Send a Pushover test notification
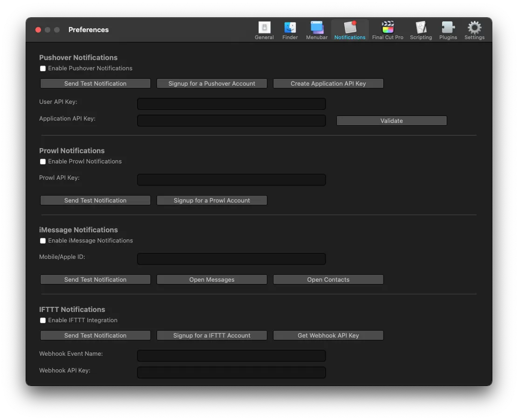The width and height of the screenshot is (518, 420). tap(95, 83)
